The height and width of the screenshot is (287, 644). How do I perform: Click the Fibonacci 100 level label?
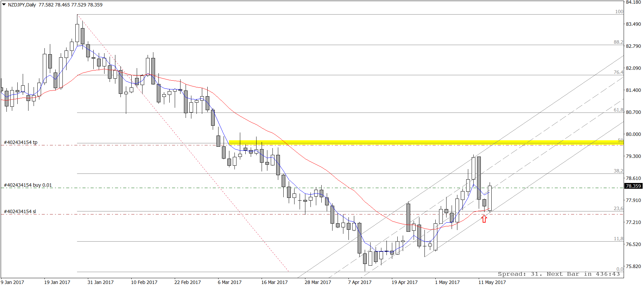619,12
